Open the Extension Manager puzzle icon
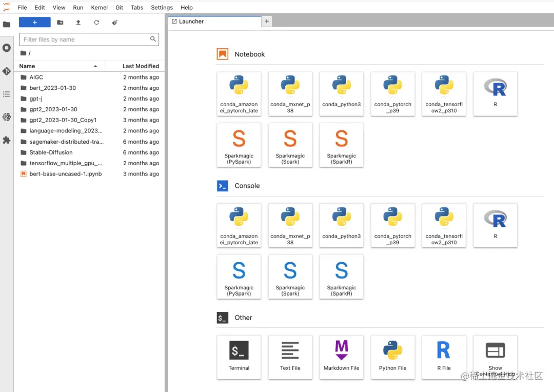Screen dimensions: 554x392 click(6, 140)
